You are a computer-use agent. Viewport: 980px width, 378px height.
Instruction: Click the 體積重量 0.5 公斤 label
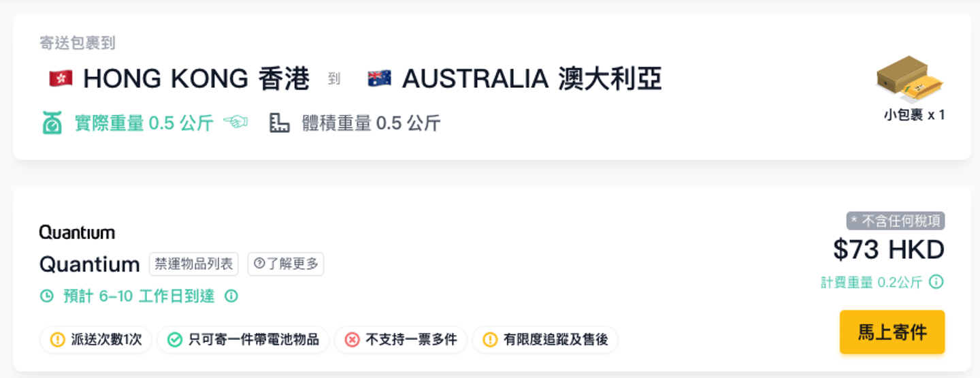371,123
